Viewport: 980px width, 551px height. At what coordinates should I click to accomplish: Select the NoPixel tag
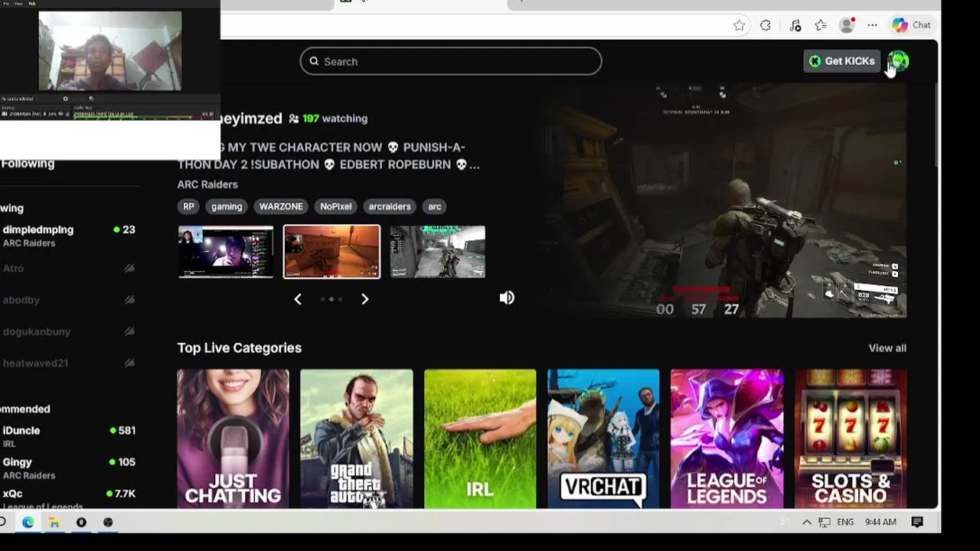336,207
